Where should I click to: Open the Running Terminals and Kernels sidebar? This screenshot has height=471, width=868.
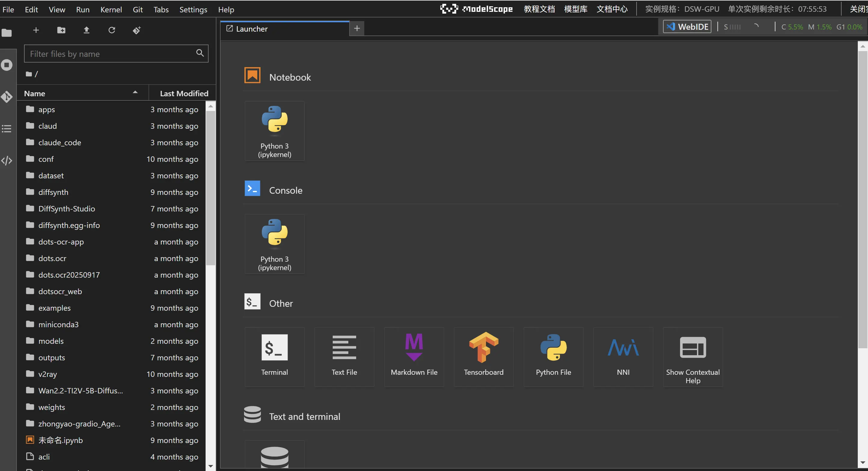point(7,65)
